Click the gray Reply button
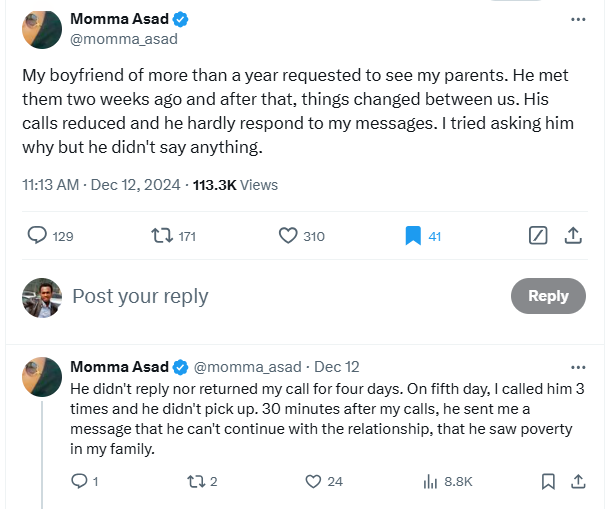 pos(548,296)
